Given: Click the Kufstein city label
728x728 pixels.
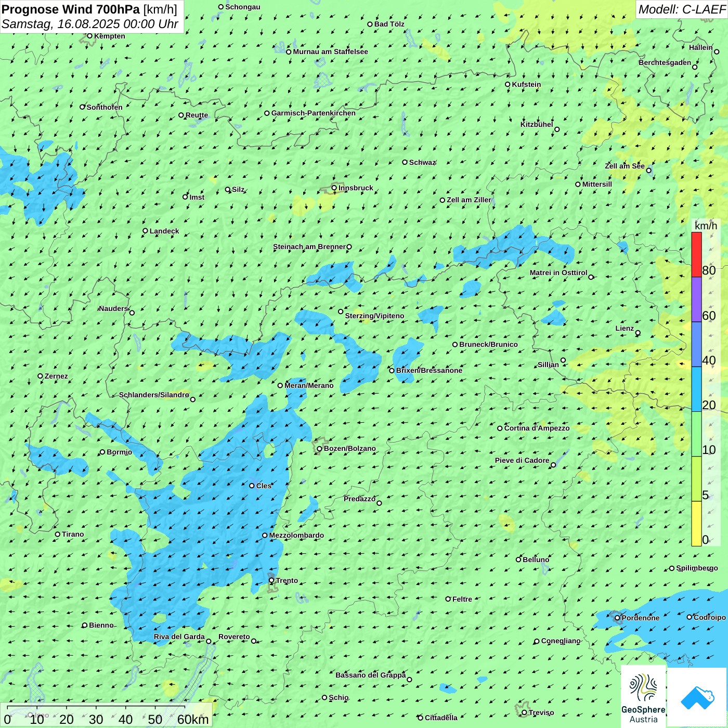Looking at the screenshot, I should pos(526,84).
